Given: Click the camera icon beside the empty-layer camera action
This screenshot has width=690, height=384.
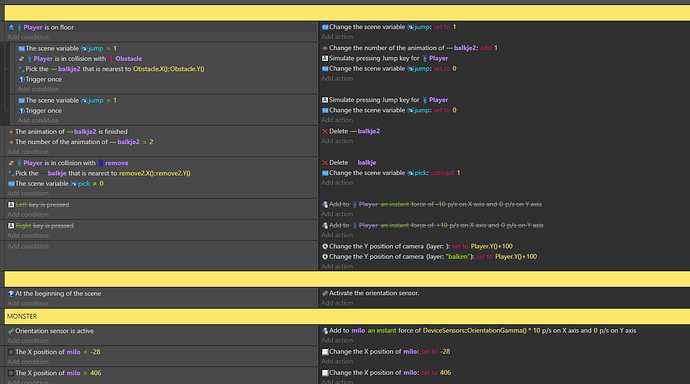Looking at the screenshot, I should (325, 246).
